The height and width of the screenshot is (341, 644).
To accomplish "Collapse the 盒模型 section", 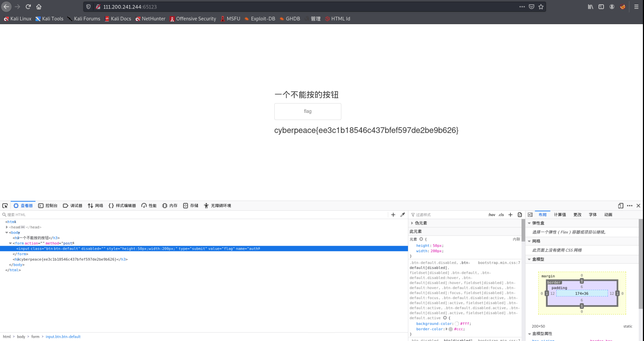I will click(x=529, y=259).
